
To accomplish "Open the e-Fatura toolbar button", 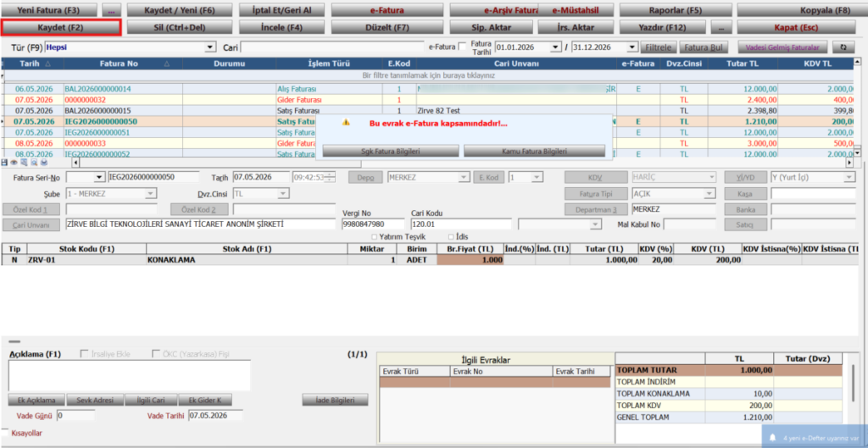I will [387, 10].
